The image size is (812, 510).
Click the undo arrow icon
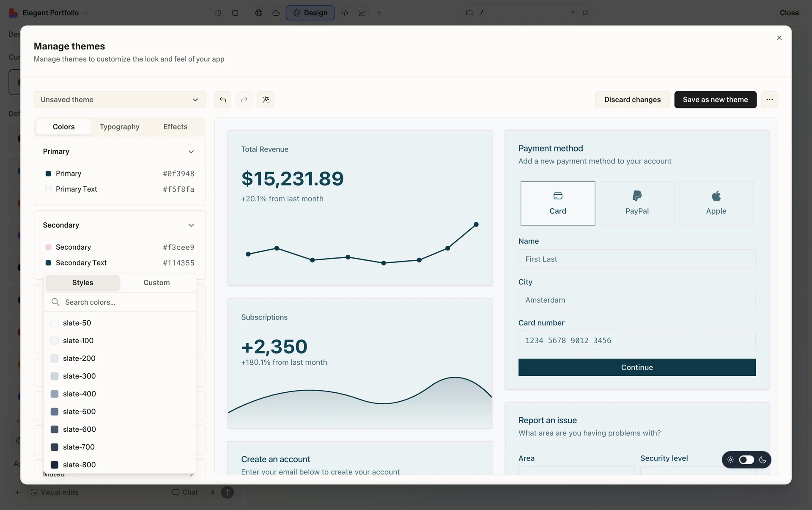click(222, 99)
